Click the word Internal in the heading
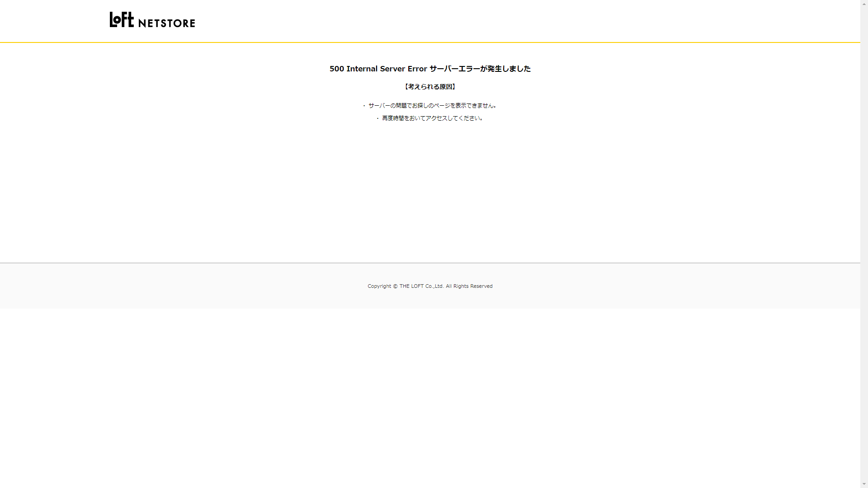 (x=362, y=69)
